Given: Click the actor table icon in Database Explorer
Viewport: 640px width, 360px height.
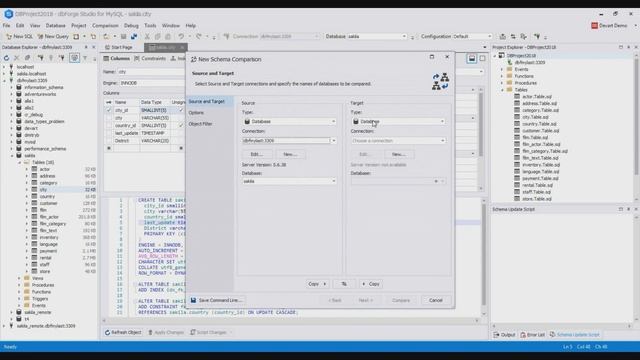Looking at the screenshot, I should (34, 169).
